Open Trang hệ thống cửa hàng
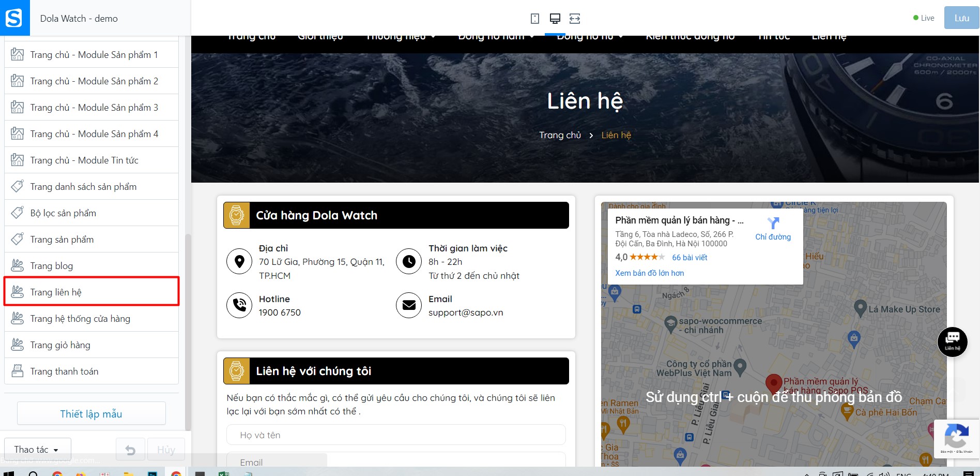Screen dimensions: 980x476 91,318
